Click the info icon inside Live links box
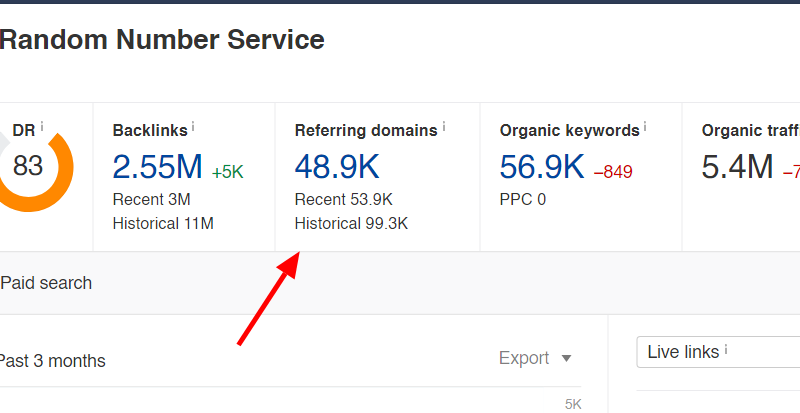Screen dimensions: 800x413 coord(726,350)
